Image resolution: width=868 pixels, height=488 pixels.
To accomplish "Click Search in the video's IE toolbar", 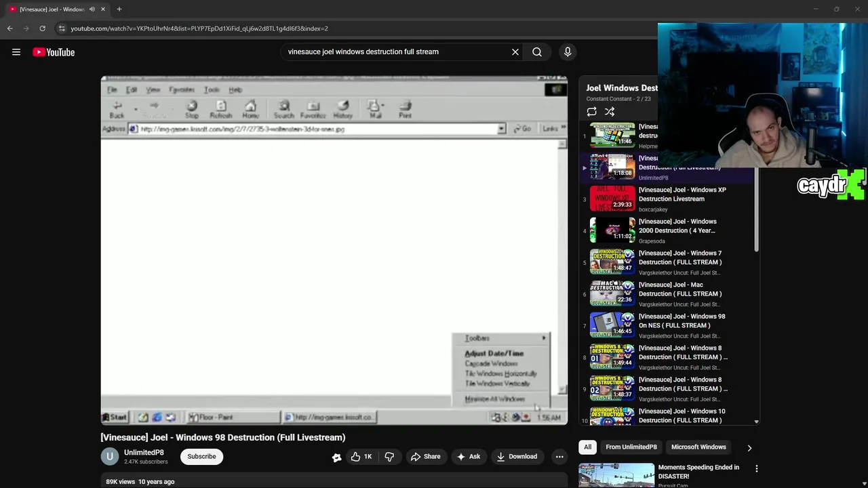I will coord(284,109).
